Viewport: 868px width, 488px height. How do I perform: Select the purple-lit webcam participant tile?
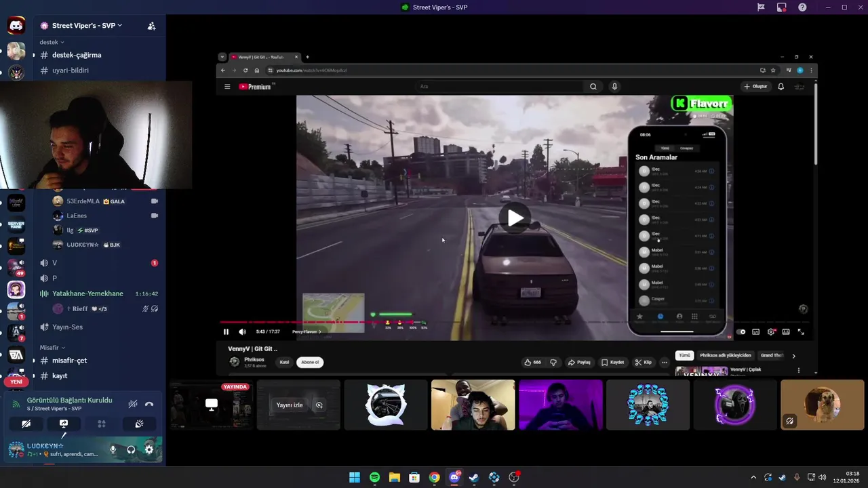click(561, 405)
